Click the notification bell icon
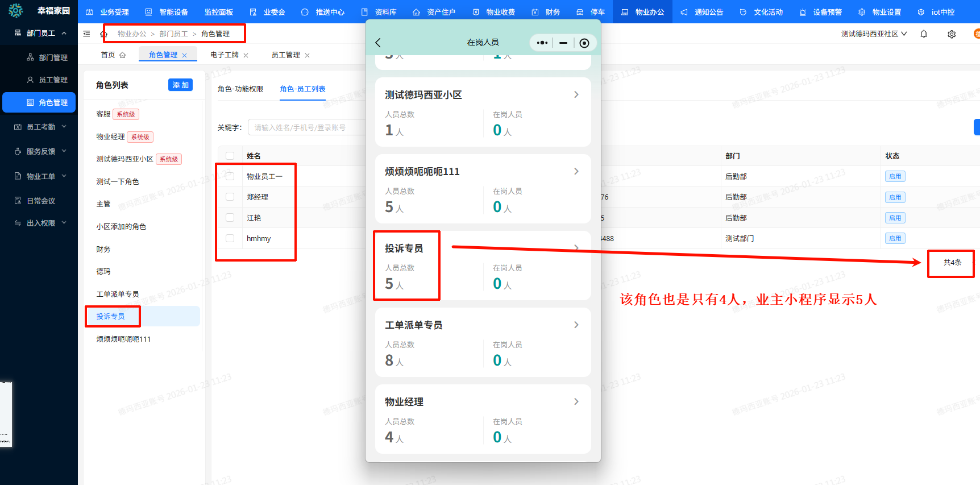This screenshot has height=485, width=980. 924,34
